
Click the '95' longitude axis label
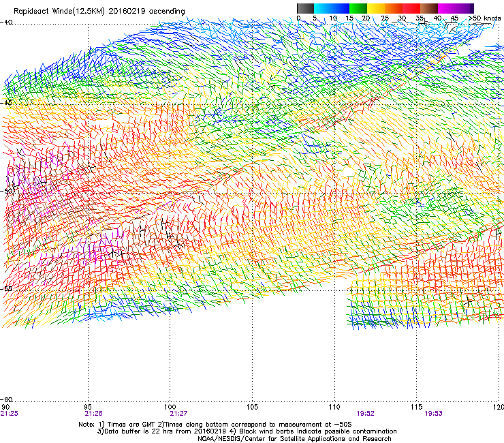coord(88,408)
